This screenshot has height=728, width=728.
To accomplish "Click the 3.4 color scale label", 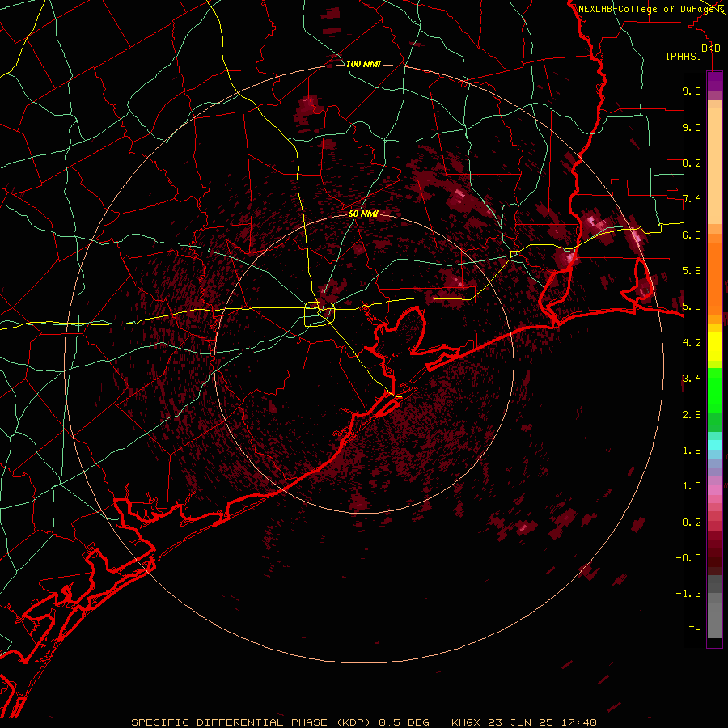I will click(x=692, y=379).
